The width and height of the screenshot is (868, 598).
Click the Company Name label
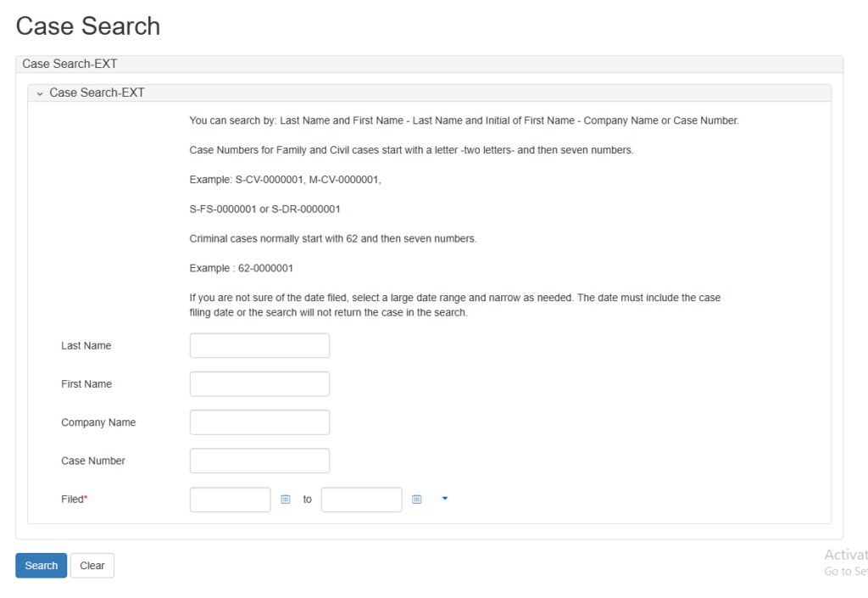98,422
